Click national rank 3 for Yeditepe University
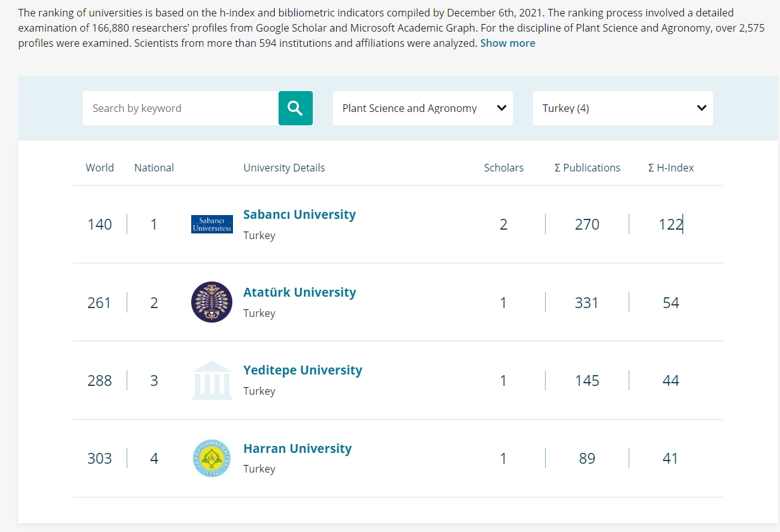This screenshot has width=780, height=532. click(154, 381)
